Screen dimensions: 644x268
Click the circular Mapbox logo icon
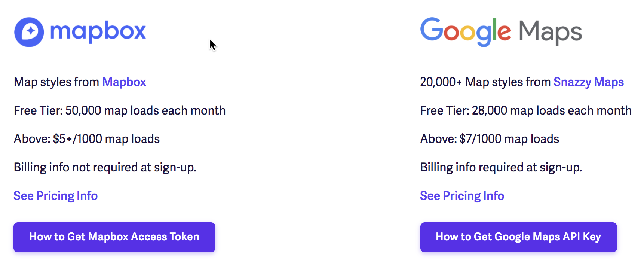[29, 32]
